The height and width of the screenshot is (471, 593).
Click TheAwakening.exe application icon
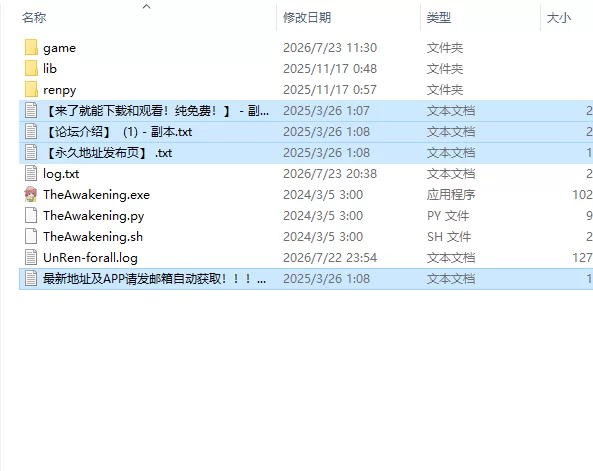coord(31,194)
